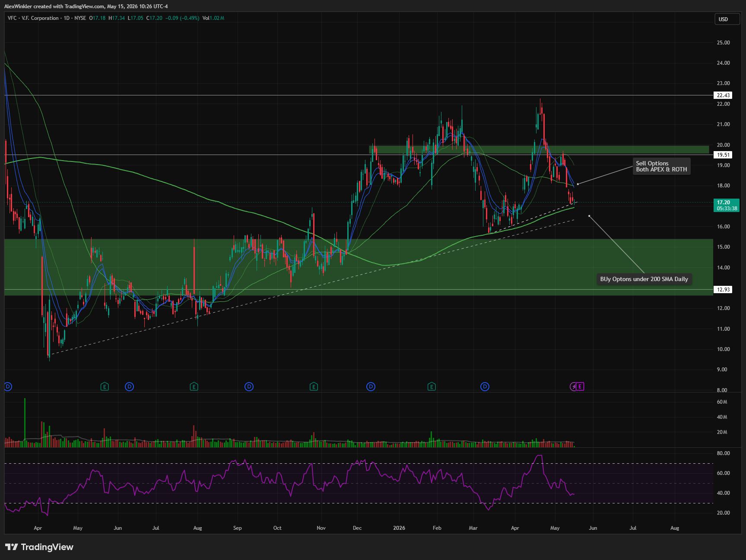Open the earnings marker near August 2025
The height and width of the screenshot is (560, 746).
click(194, 386)
